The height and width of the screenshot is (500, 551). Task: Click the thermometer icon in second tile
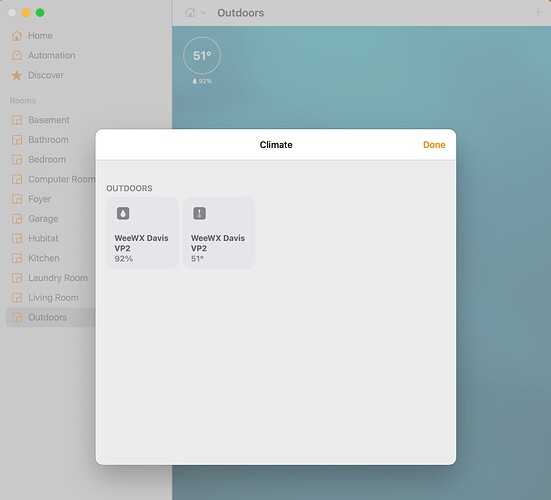pos(200,213)
